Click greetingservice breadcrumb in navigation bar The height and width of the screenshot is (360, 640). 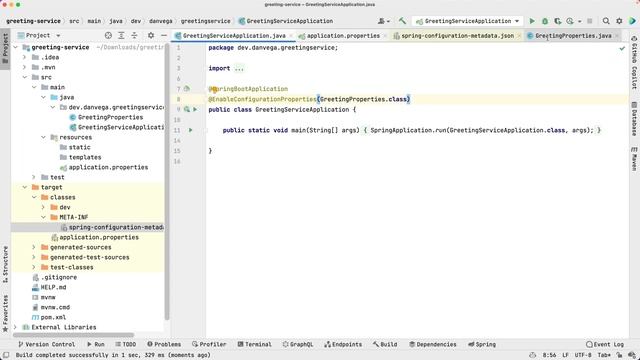pyautogui.click(x=205, y=21)
